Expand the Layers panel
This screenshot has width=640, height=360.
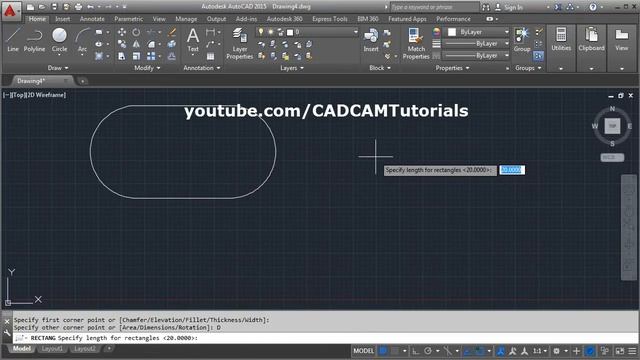pyautogui.click(x=292, y=68)
